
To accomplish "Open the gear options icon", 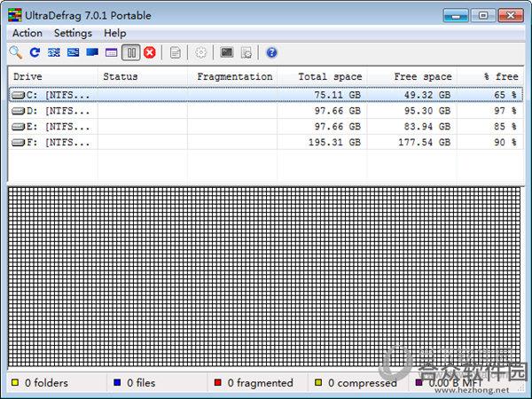I will pos(200,52).
